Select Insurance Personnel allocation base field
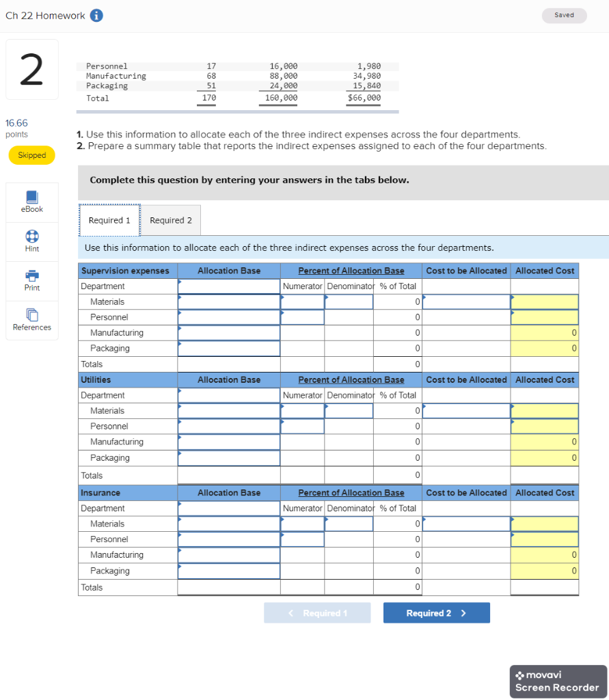Screen dimensions: 609x700 (229, 539)
